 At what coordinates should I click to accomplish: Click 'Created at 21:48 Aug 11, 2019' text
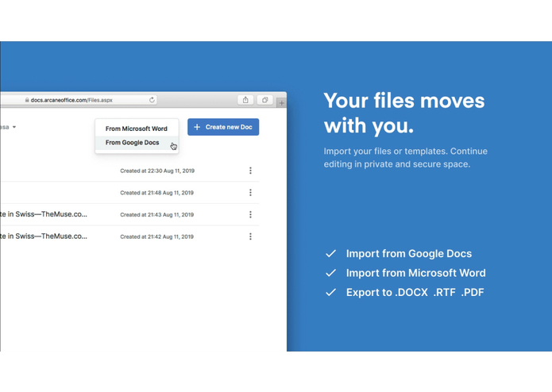tap(157, 193)
